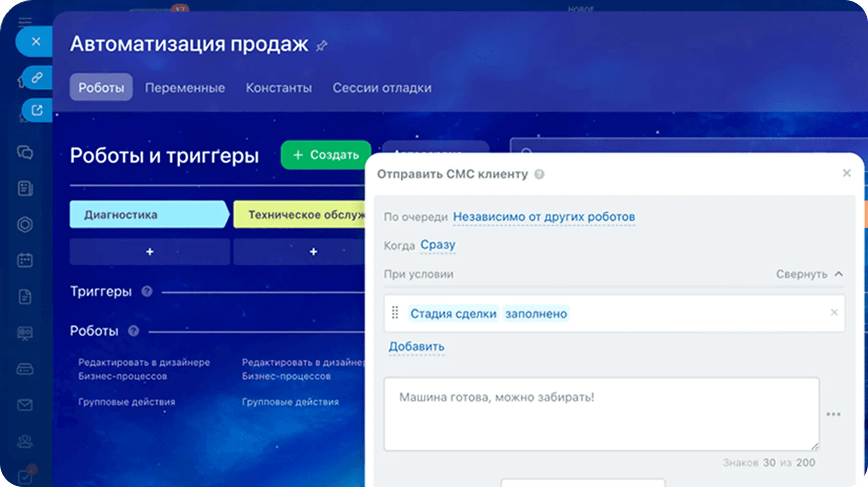Click help icon beside Отправить СМС клиенту
868x487 pixels.
[539, 174]
